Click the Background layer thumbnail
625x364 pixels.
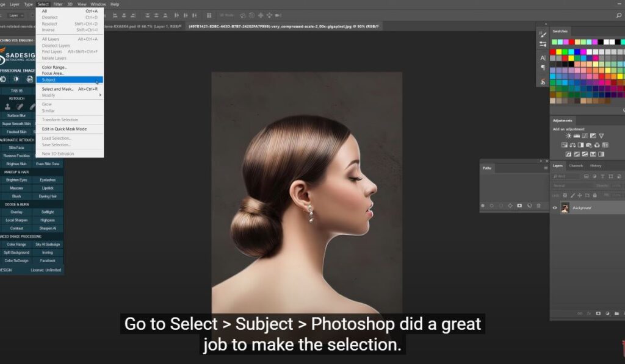click(565, 208)
